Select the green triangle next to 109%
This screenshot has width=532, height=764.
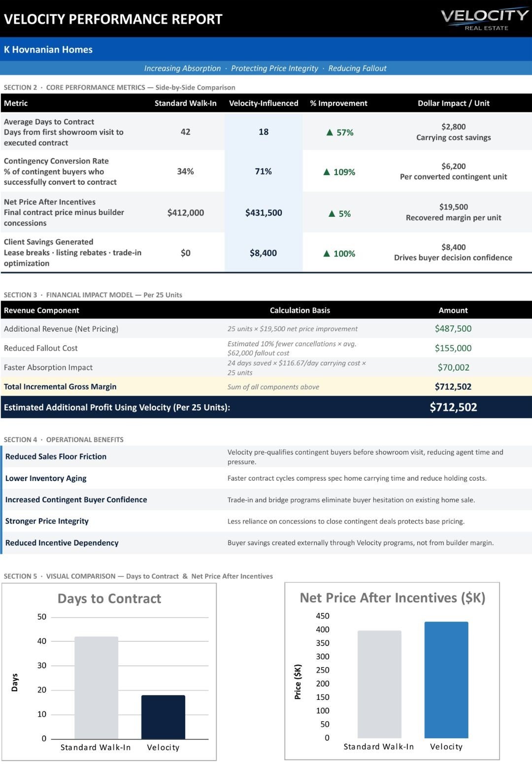(x=327, y=172)
